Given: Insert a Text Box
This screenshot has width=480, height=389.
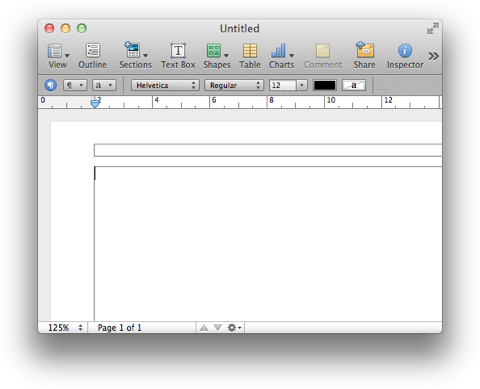Looking at the screenshot, I should [178, 56].
